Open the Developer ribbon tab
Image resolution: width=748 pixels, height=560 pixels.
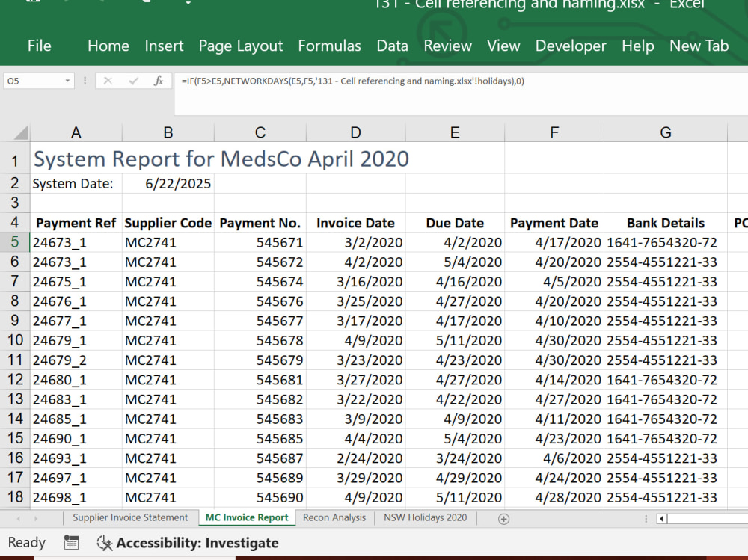click(x=571, y=46)
